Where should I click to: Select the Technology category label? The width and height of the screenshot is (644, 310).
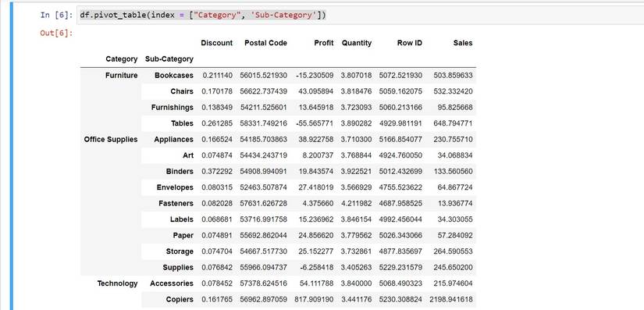click(117, 283)
